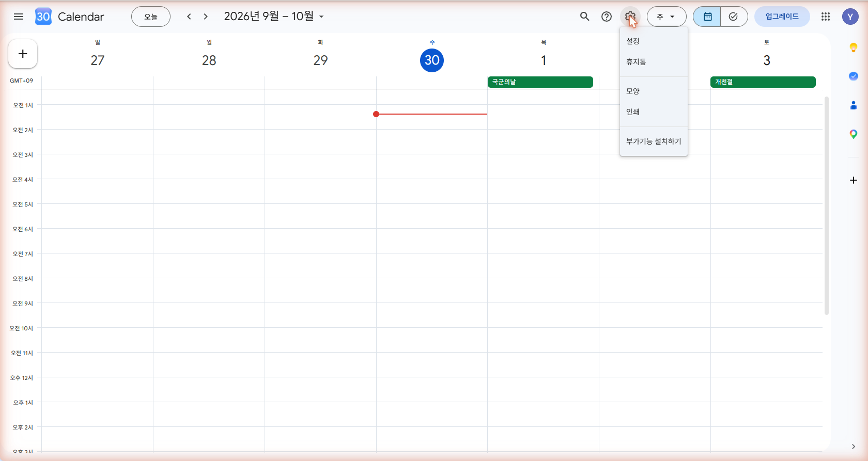Close the settings gear menu
868x461 pixels.
[630, 17]
